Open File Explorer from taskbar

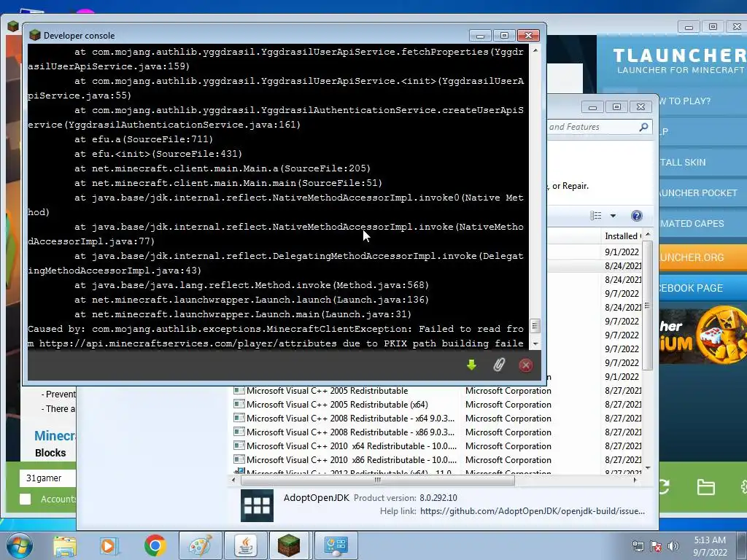tap(65, 545)
